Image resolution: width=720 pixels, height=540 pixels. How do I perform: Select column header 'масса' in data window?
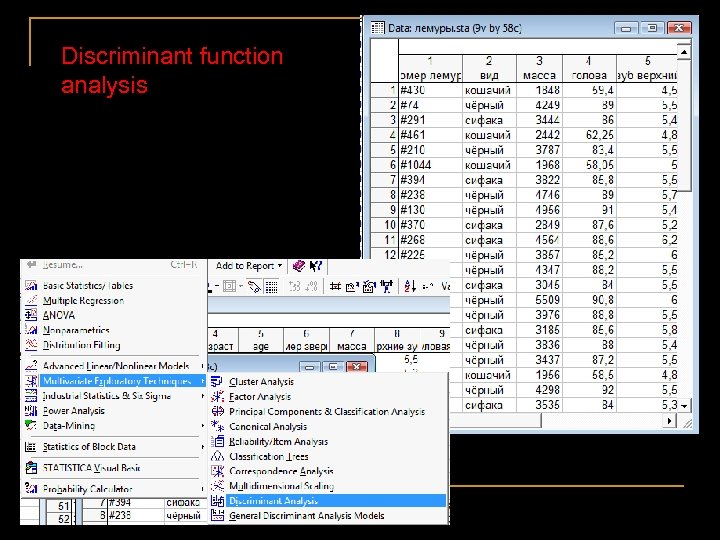(540, 68)
